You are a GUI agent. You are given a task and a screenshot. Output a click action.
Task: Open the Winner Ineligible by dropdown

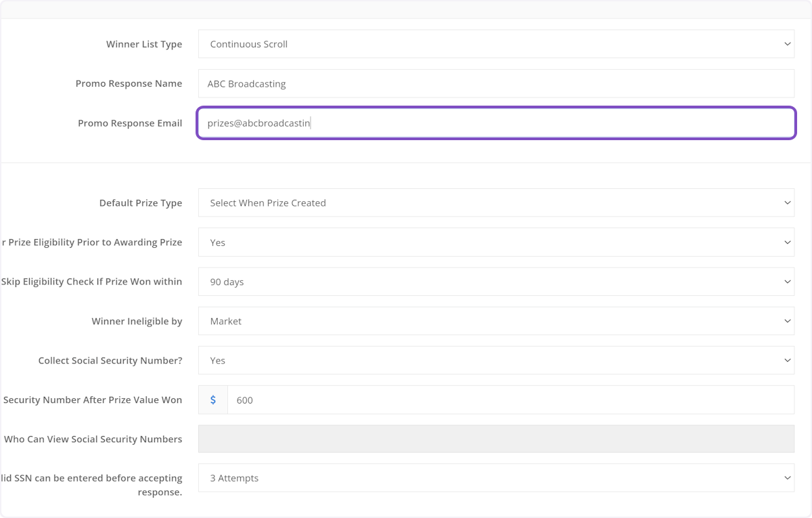tap(496, 320)
